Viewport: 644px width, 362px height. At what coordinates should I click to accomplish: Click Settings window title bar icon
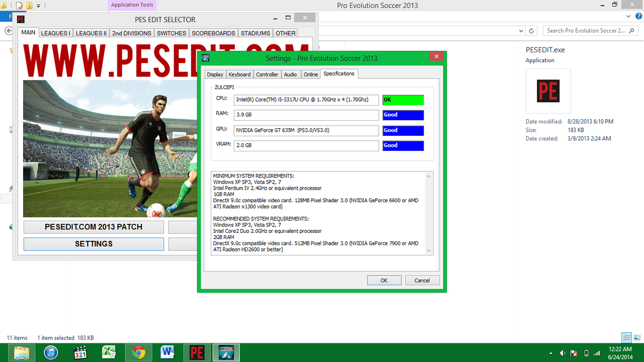pos(205,58)
